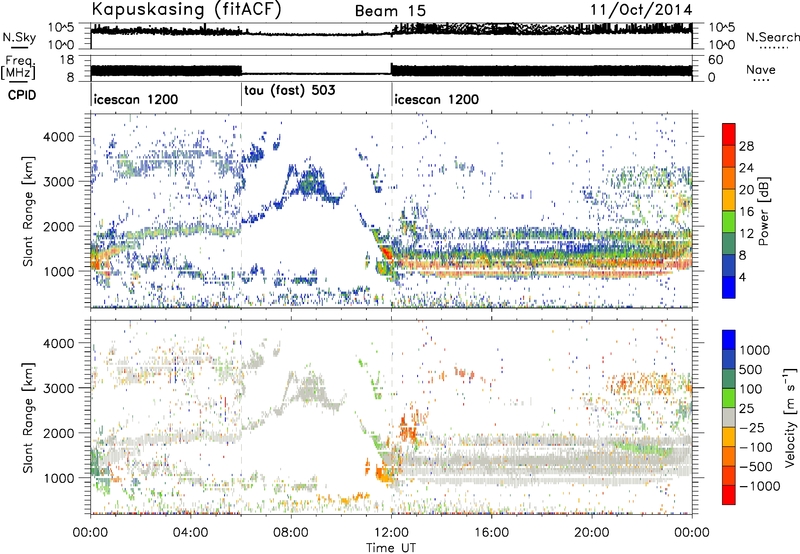The width and height of the screenshot is (800, 554).
Task: Click the 20:00 time axis label
Action: tap(591, 533)
